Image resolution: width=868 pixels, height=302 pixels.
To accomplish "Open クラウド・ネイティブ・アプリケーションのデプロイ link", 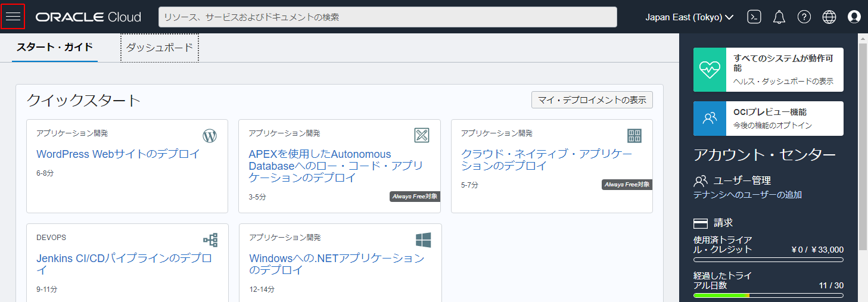I will coord(547,160).
